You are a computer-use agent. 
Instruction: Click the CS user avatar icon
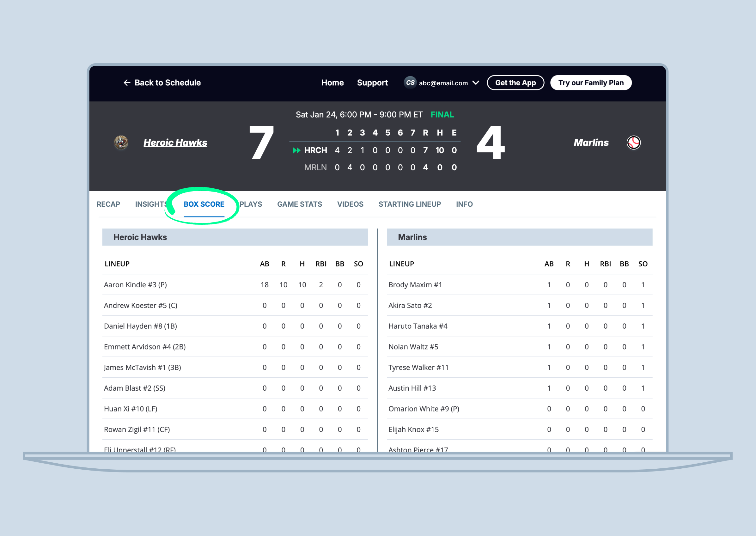[410, 83]
